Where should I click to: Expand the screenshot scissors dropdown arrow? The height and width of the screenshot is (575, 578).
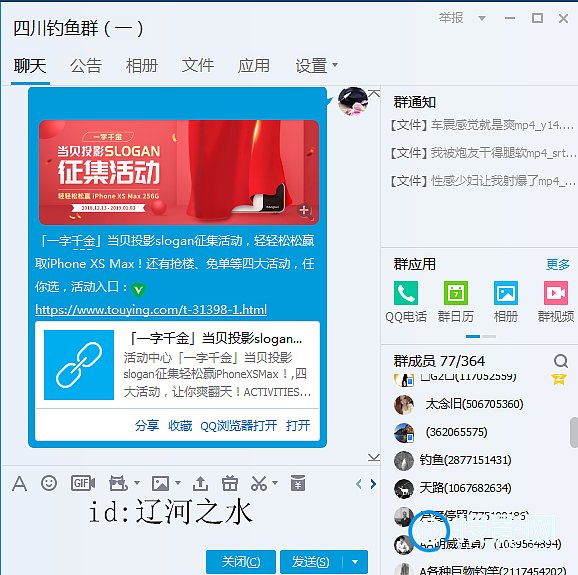coord(274,482)
